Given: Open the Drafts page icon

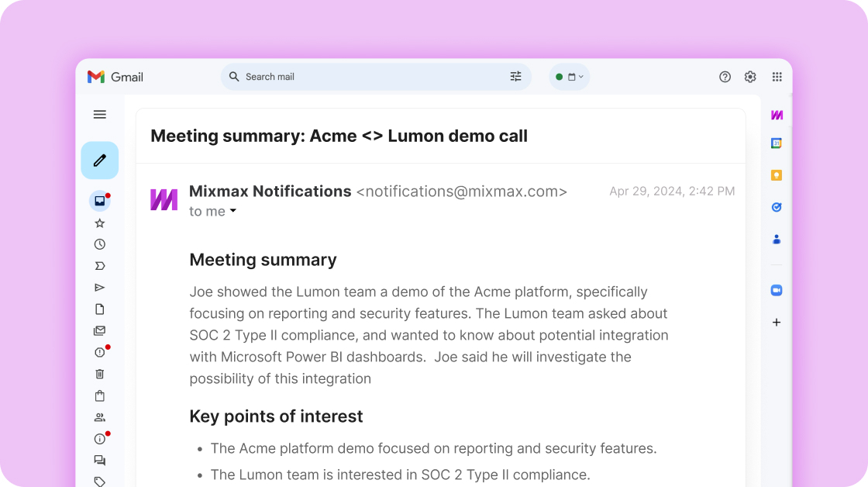Looking at the screenshot, I should coord(99,309).
